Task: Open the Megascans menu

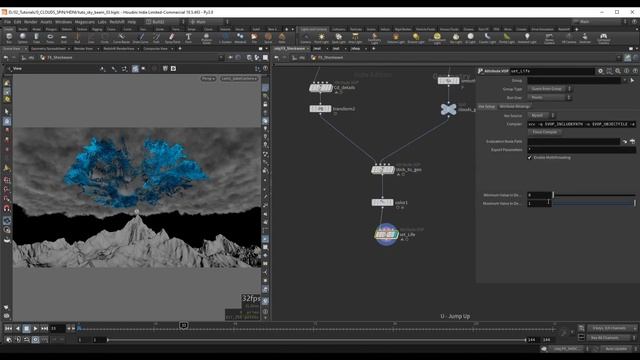Action: (84, 22)
